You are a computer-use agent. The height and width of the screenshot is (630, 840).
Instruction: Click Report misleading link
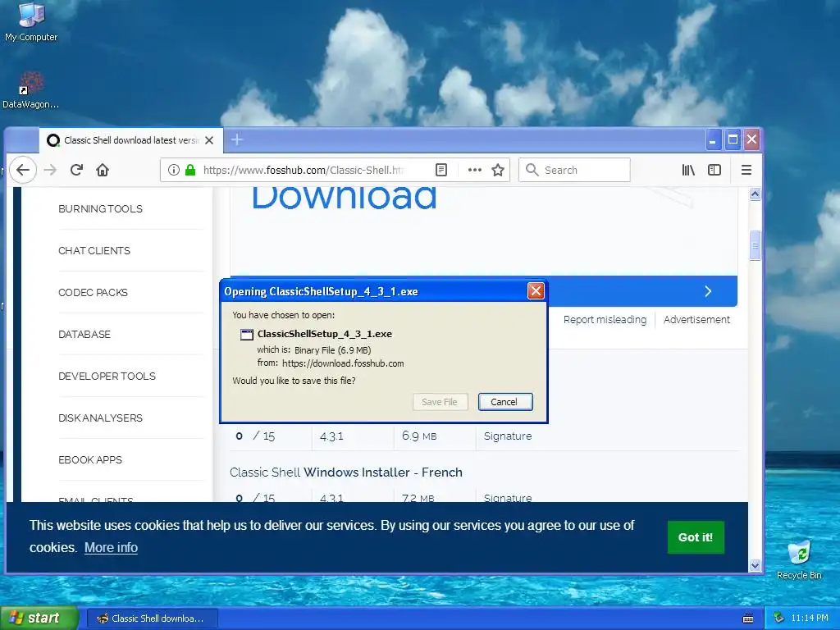[605, 319]
